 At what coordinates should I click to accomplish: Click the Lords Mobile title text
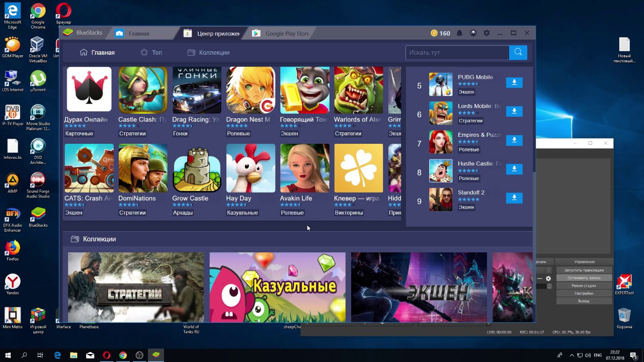(x=479, y=106)
